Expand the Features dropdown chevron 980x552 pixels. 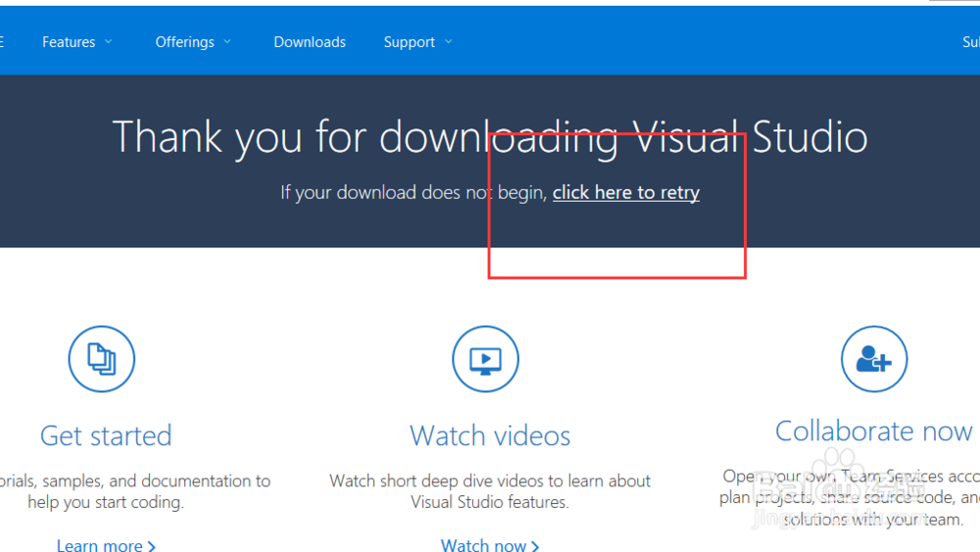(109, 42)
